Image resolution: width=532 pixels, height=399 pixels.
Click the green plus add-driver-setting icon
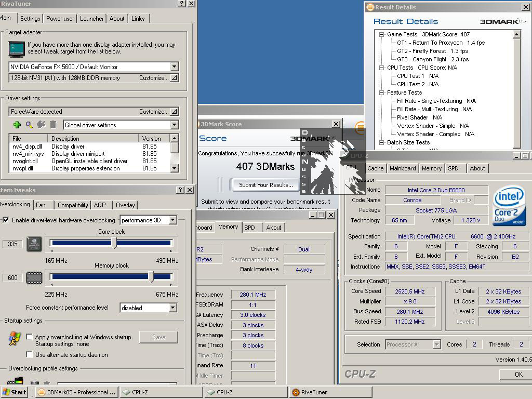17,125
